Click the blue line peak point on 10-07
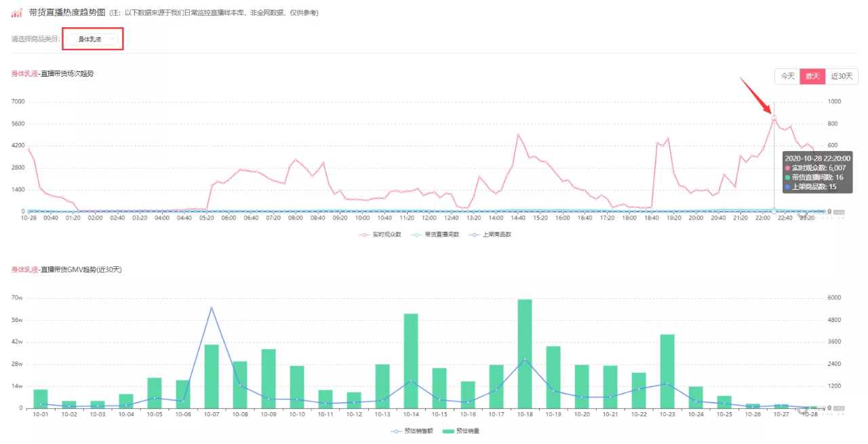The image size is (868, 444). coord(212,308)
